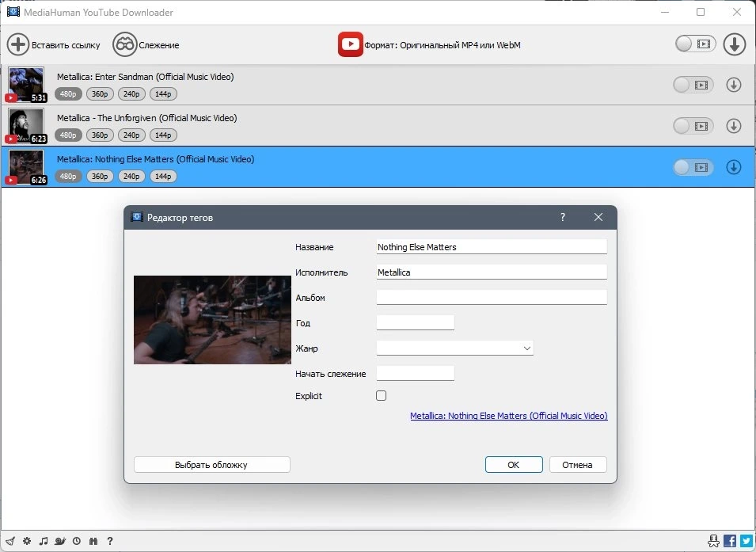
Task: Select 240p for The Unforgiven
Action: point(131,135)
